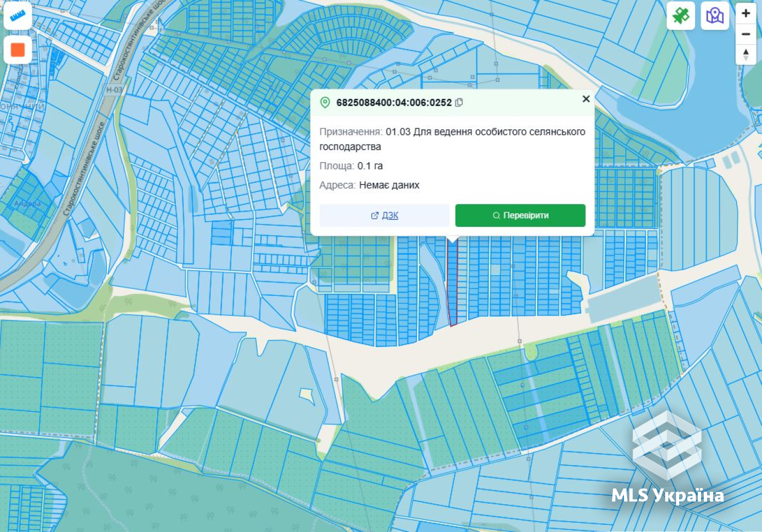
Task: Select the red-outlined highlighted parcel
Action: [x=452, y=283]
